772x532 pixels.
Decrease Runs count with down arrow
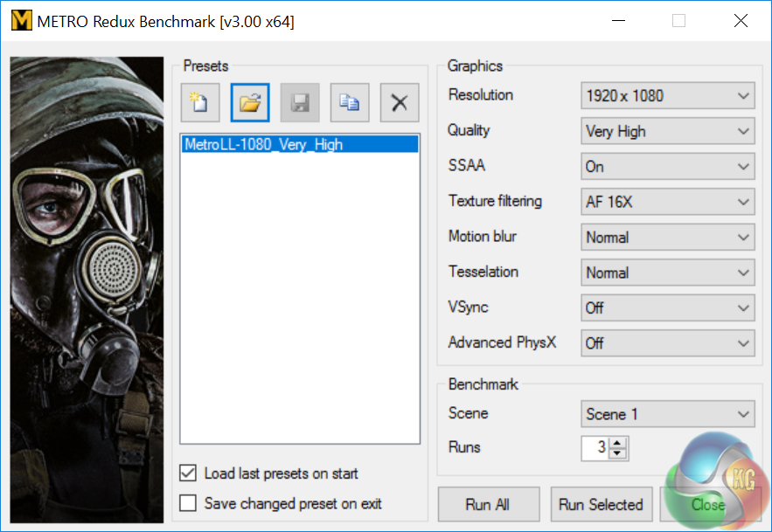pos(619,453)
